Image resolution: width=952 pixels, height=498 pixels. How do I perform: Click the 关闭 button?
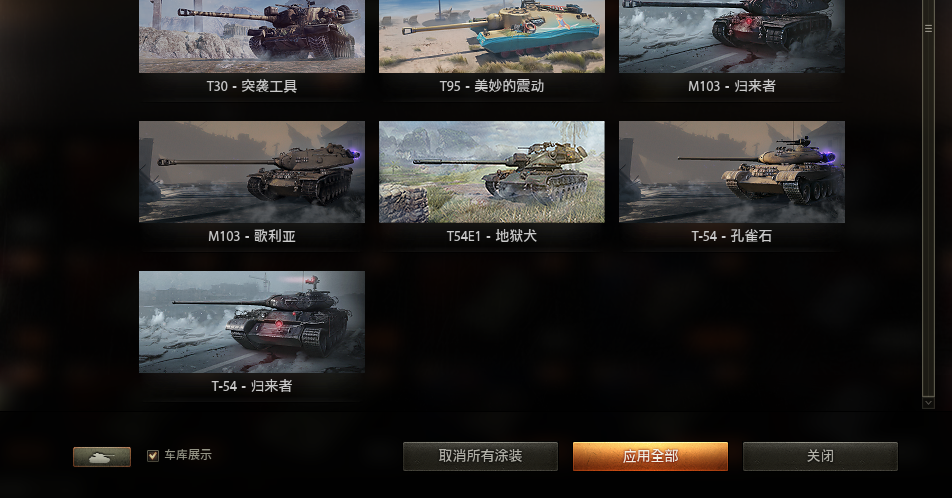pos(820,456)
